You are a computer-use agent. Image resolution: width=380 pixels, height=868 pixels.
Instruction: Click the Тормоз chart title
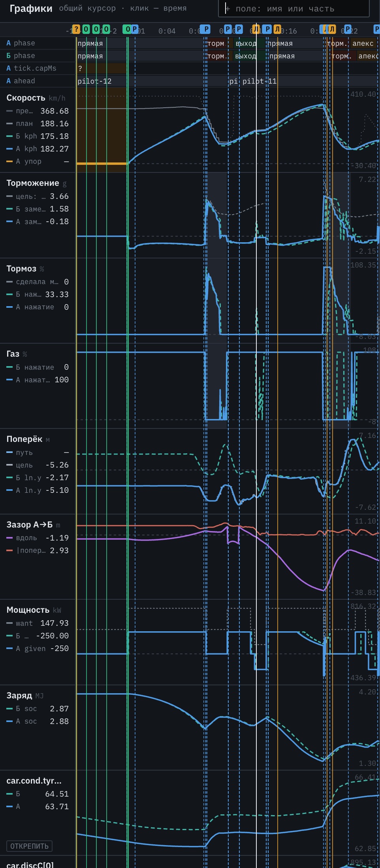[21, 269]
